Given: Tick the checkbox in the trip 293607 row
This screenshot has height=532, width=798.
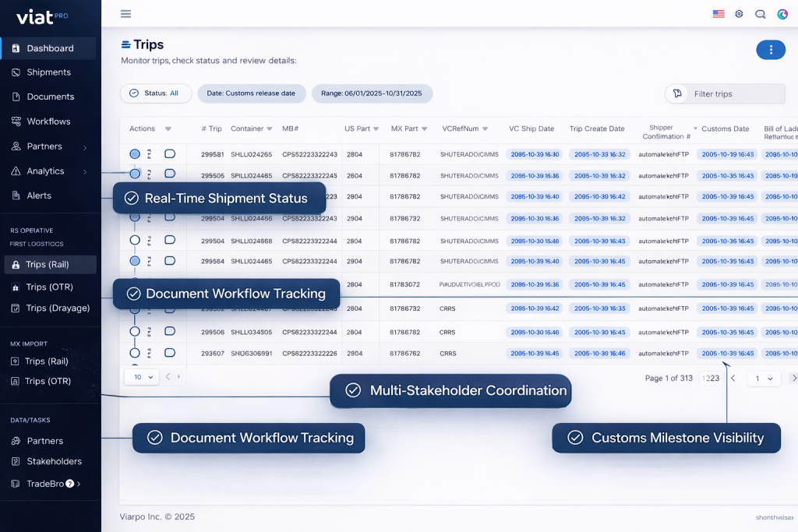Looking at the screenshot, I should [169, 353].
